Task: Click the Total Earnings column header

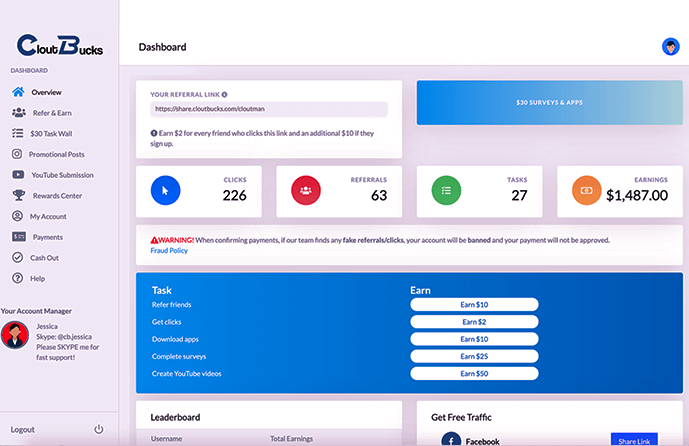Action: [x=291, y=439]
